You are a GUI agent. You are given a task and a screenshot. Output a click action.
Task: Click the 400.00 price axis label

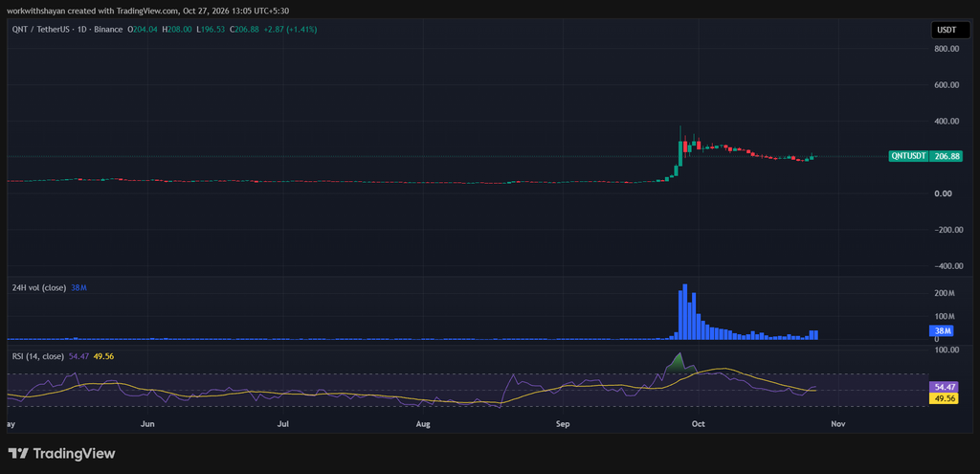[x=947, y=122]
